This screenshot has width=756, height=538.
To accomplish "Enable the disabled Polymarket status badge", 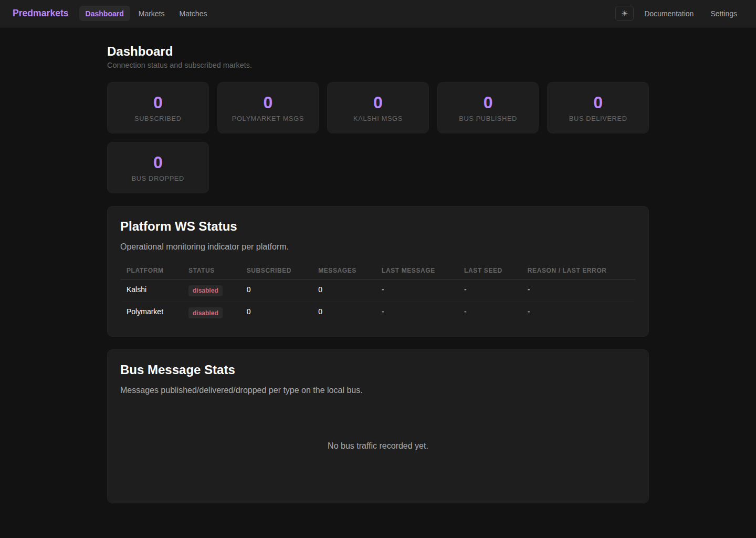I will (x=205, y=313).
